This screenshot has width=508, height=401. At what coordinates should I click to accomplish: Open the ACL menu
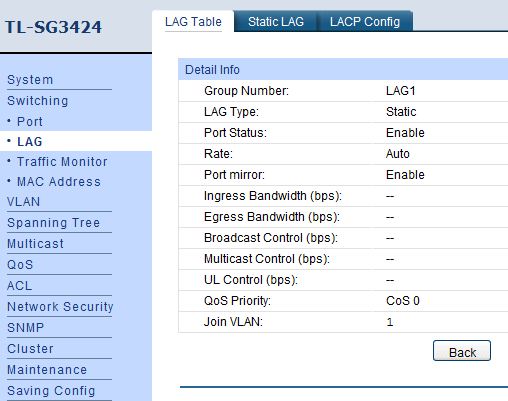pyautogui.click(x=20, y=286)
